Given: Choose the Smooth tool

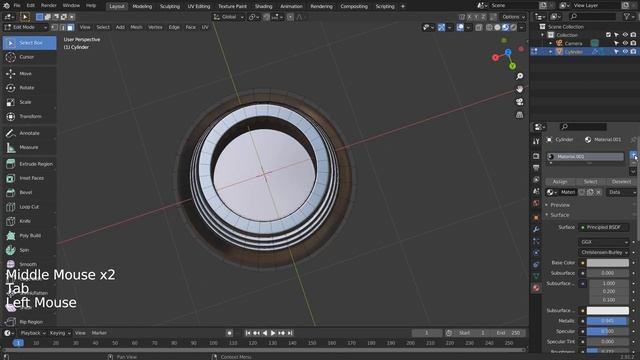Looking at the screenshot, I should [29, 264].
